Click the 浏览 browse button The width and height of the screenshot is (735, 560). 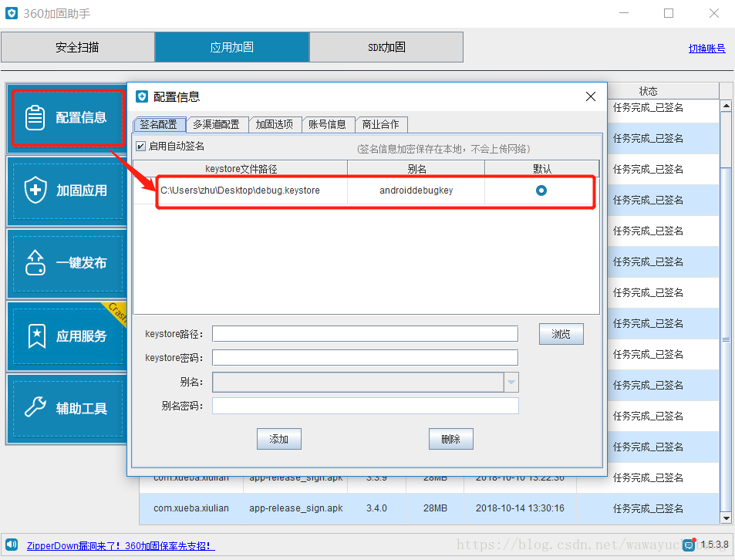(x=561, y=334)
